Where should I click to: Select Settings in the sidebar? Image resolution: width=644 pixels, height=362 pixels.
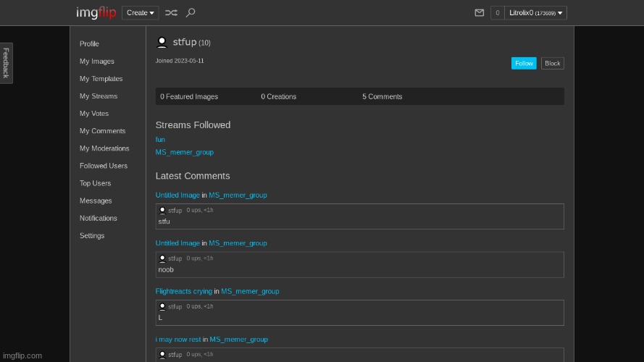point(92,235)
